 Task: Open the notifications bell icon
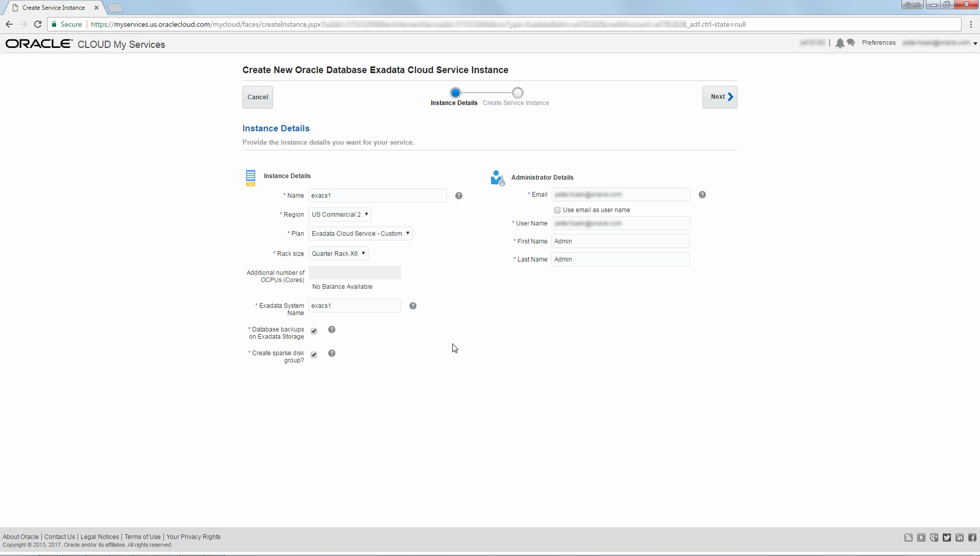840,43
